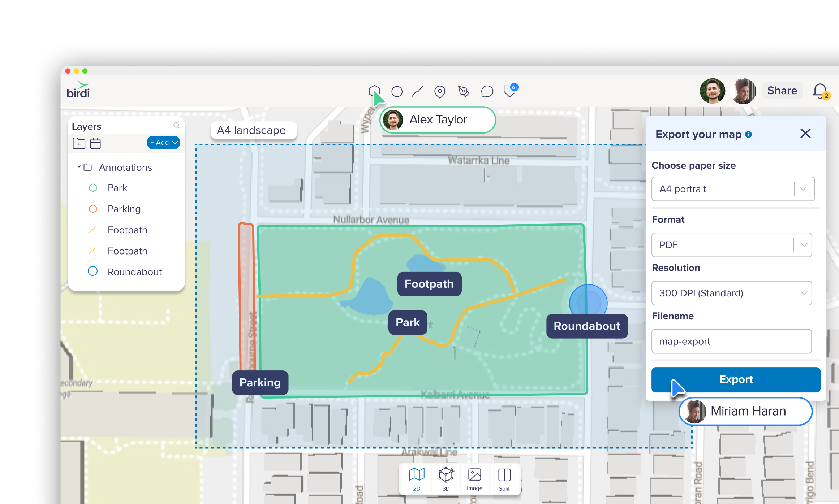Open the comment bubble tool
Screen dimensions: 839x504
tap(487, 92)
